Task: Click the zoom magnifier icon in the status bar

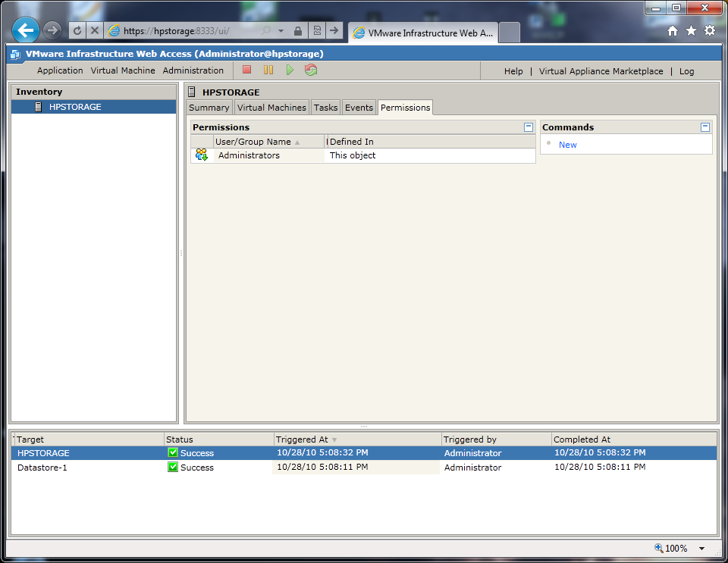Action: tap(659, 548)
